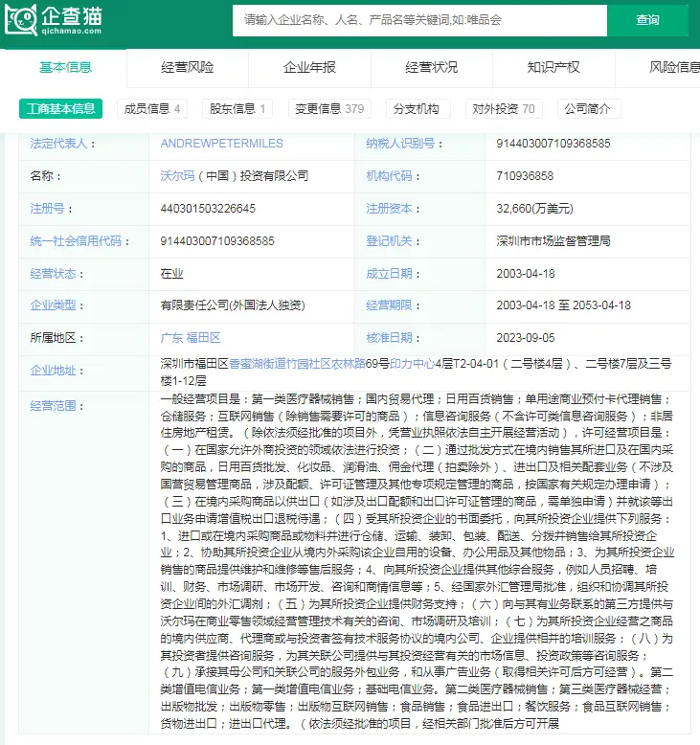700x745 pixels.
Task: Select establishment date 2003-04-18
Action: (526, 274)
